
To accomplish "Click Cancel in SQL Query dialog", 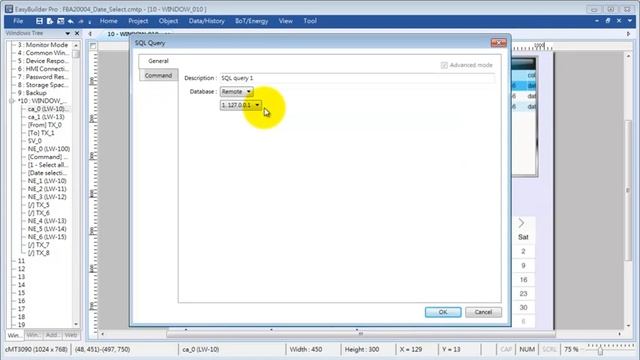I will pyautogui.click(x=483, y=312).
